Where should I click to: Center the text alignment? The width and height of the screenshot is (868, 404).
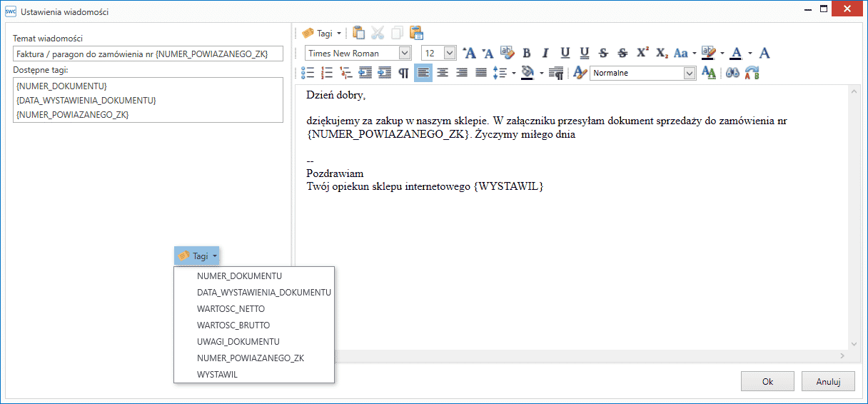point(443,73)
